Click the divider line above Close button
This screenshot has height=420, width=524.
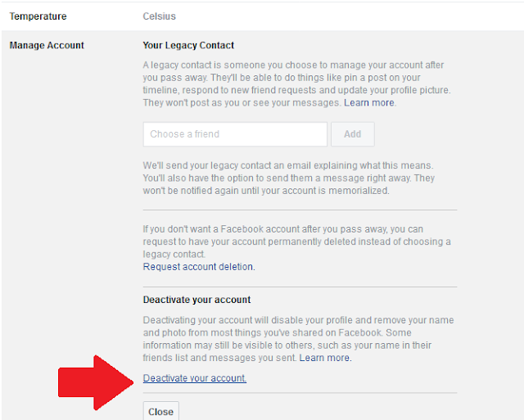click(x=300, y=393)
